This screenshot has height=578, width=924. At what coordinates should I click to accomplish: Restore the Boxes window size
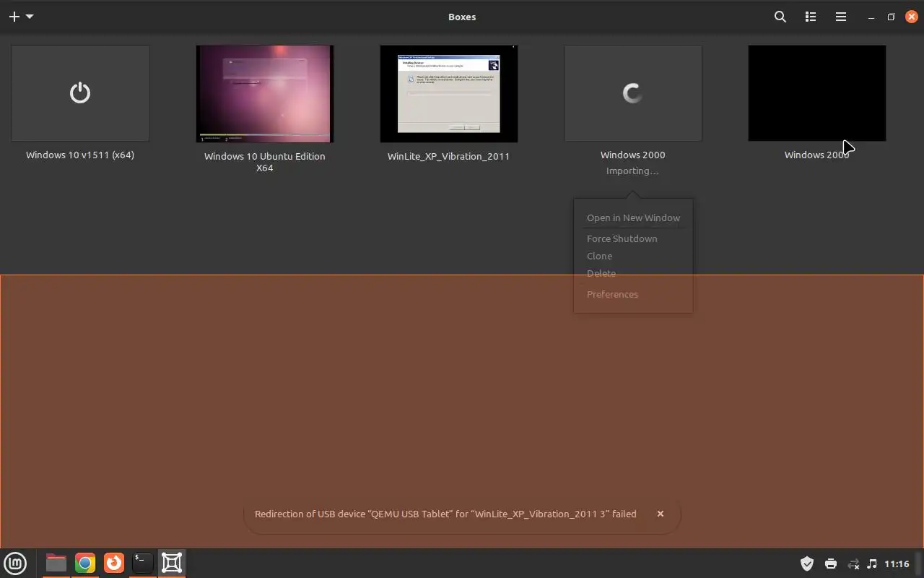coord(892,17)
